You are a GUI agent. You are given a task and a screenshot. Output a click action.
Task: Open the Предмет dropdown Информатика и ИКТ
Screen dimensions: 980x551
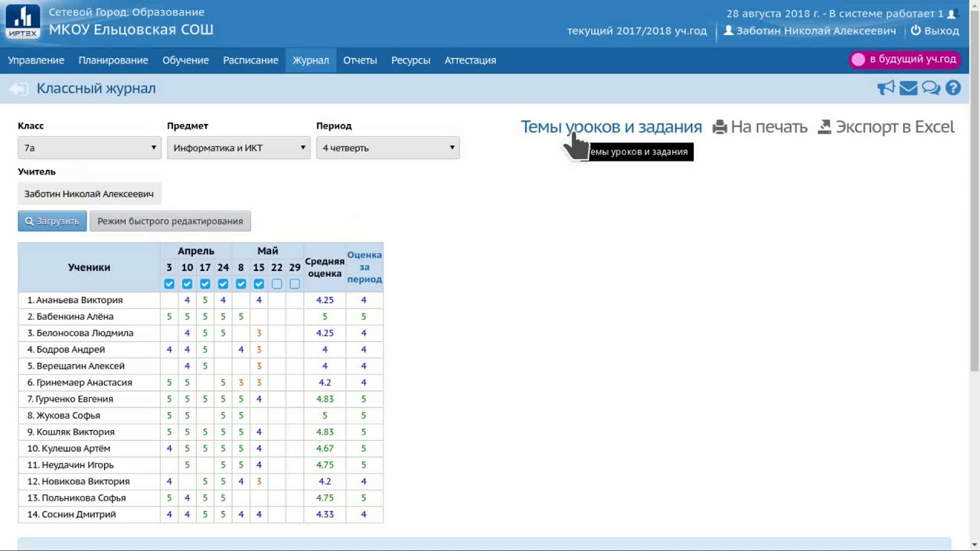[238, 148]
